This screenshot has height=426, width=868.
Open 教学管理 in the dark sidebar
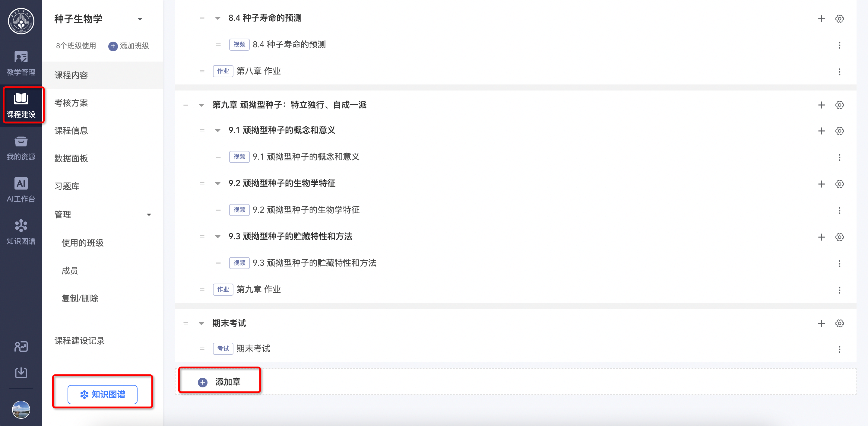coord(21,63)
